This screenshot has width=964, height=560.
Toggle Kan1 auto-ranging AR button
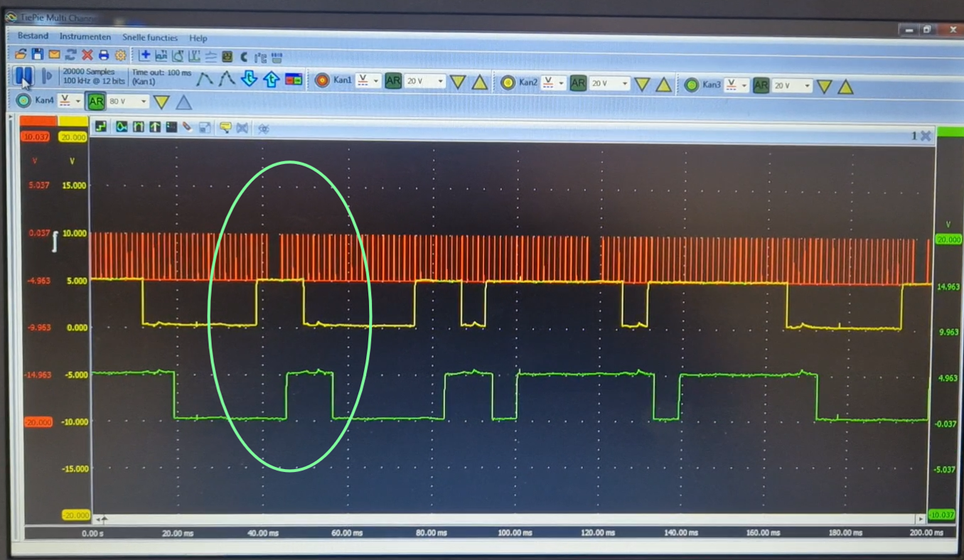tap(393, 81)
